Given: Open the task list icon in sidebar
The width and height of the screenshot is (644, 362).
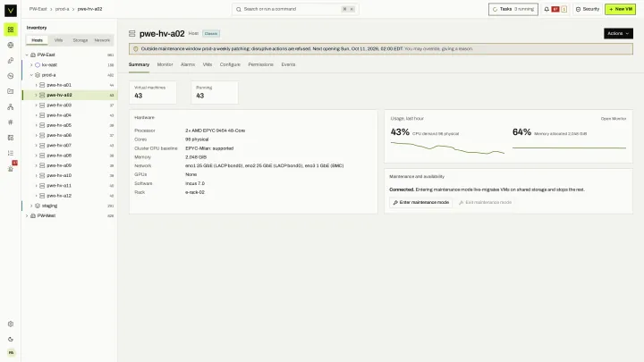Looking at the screenshot, I should [x=11, y=153].
